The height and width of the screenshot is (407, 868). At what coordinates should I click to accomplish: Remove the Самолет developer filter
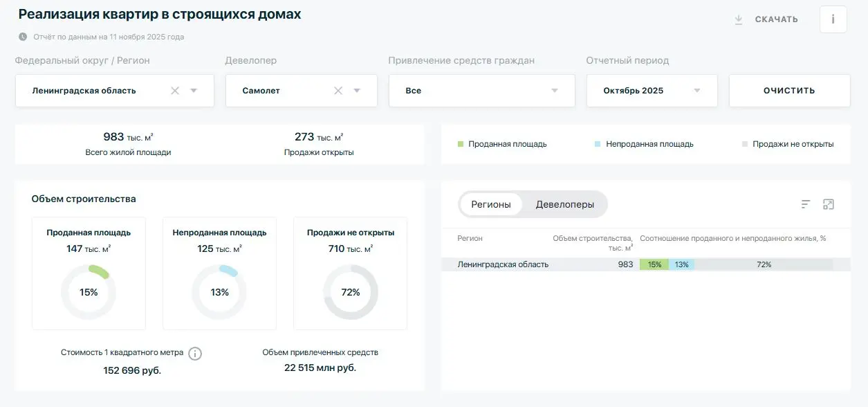(338, 91)
